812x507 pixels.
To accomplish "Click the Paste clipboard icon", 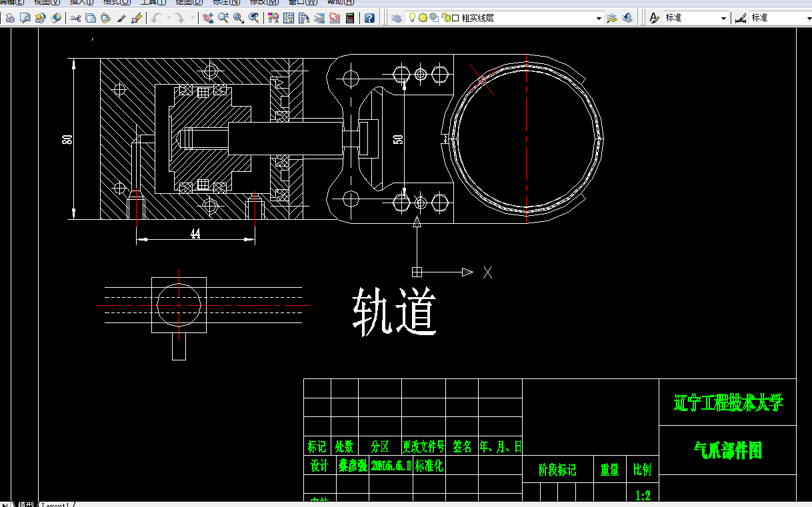I will (x=106, y=18).
